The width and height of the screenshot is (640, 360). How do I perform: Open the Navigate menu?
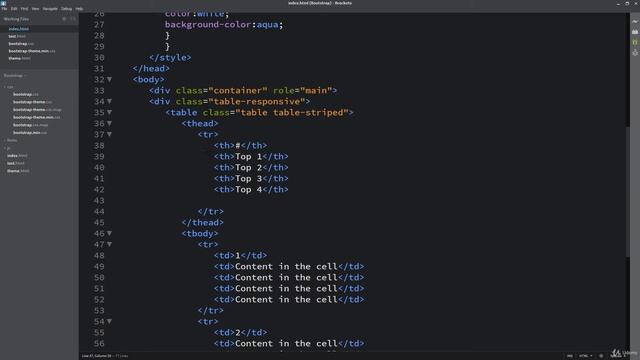(50, 9)
